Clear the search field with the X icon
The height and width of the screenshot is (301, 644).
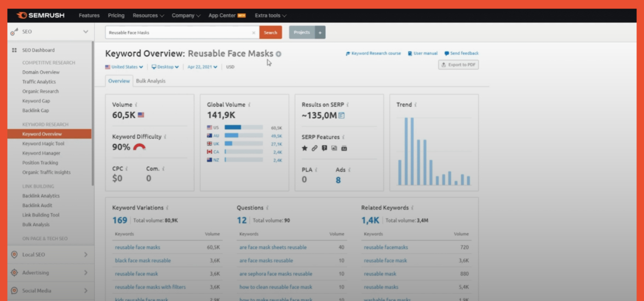[x=254, y=32]
